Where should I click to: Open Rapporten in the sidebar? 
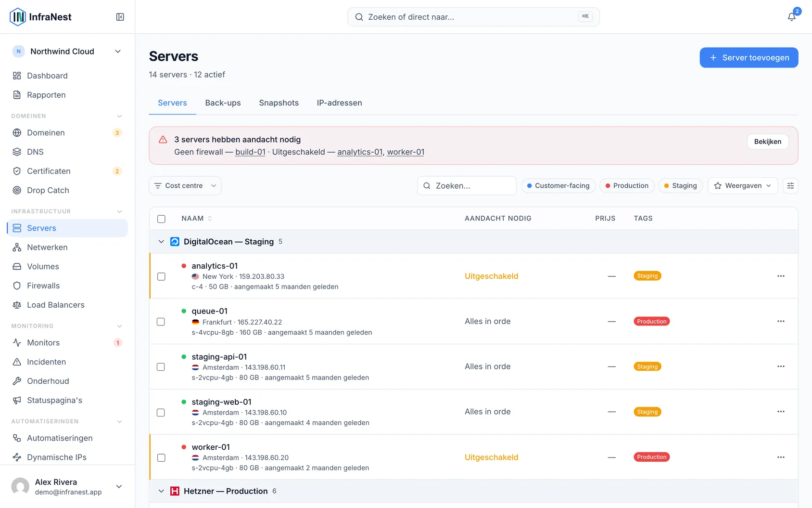pos(67,95)
